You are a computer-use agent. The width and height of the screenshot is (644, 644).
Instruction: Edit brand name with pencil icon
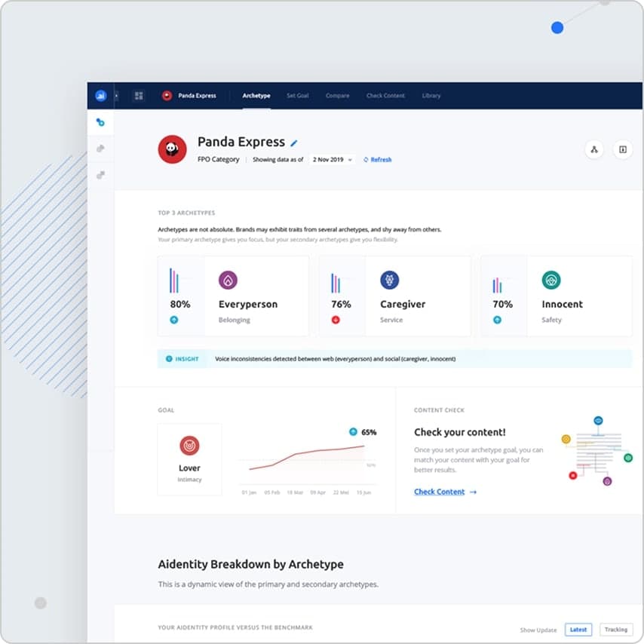(x=293, y=143)
